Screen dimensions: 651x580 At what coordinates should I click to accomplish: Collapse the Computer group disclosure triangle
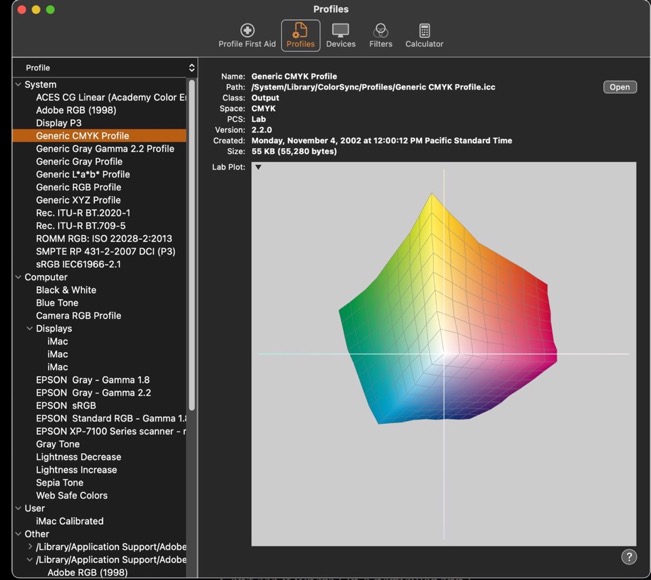(x=18, y=277)
